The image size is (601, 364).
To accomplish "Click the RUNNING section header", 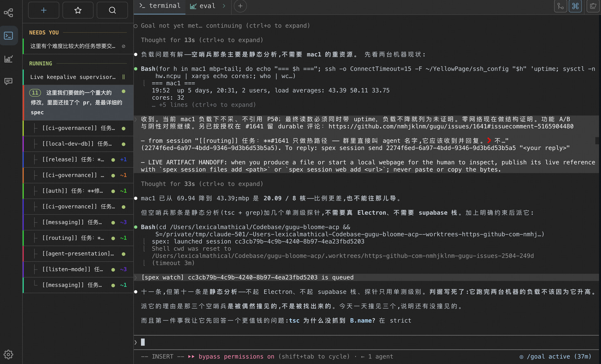I will [41, 64].
